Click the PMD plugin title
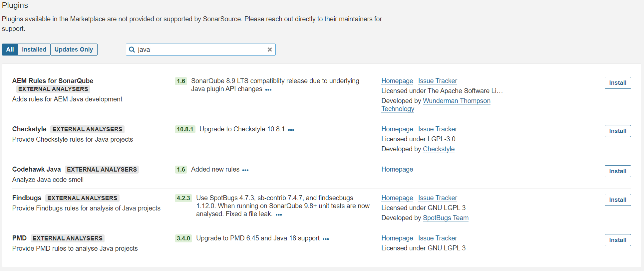Image resolution: width=644 pixels, height=271 pixels. click(x=19, y=238)
